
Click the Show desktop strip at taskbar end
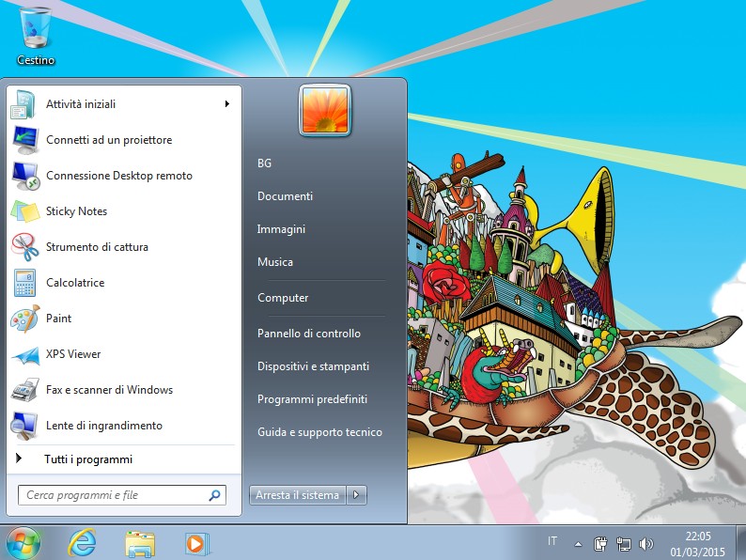pos(740,543)
